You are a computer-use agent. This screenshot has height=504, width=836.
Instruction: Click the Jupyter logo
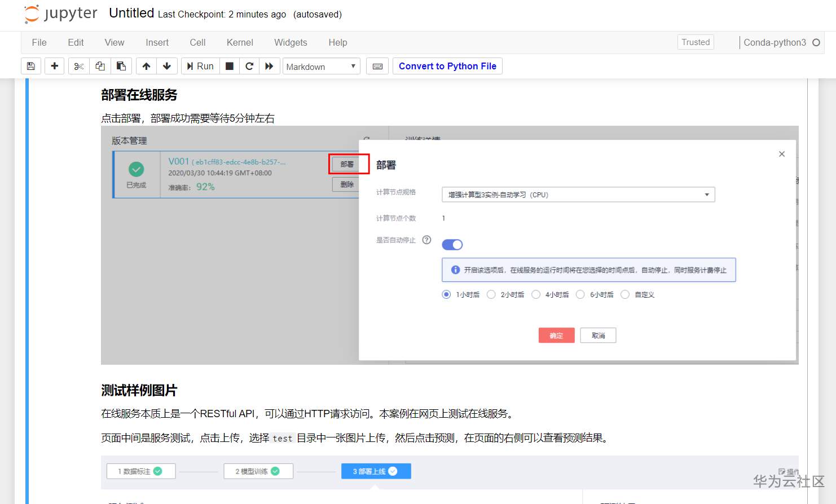(60, 14)
